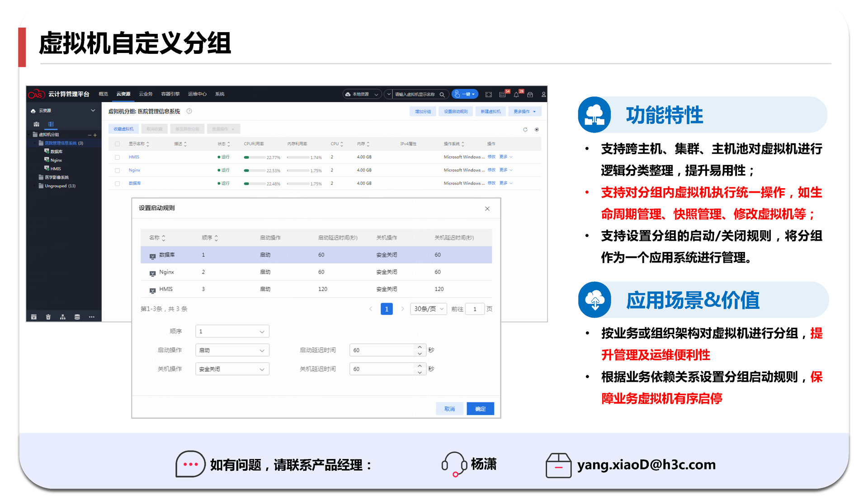868x497 pixels.
Task: Check the checkbox for the Nginx VM row
Action: [x=118, y=170]
